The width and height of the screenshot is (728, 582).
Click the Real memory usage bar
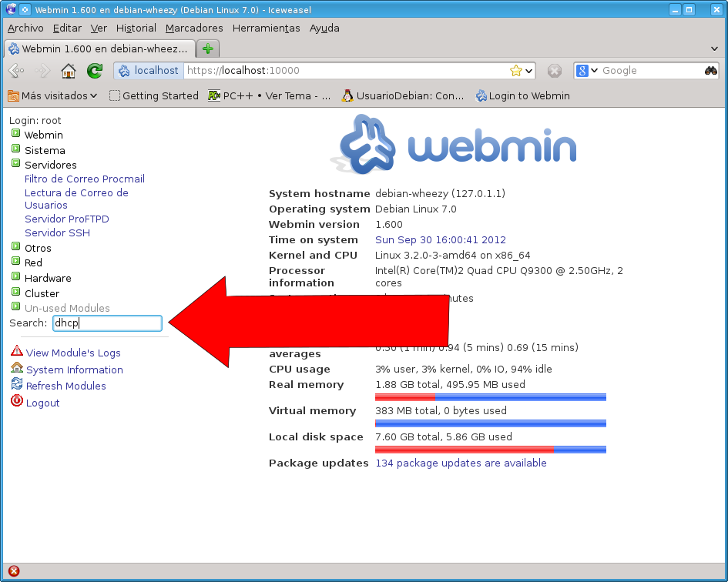(491, 397)
